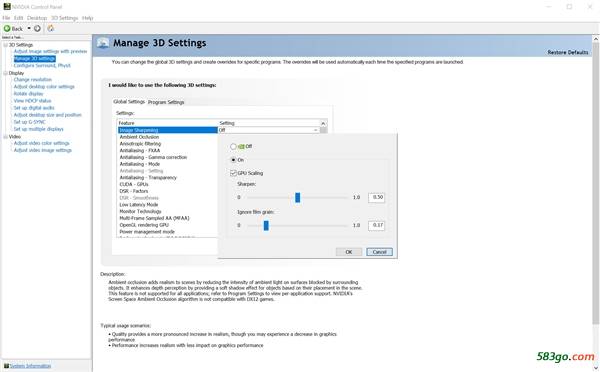Open Back history dropdown arrow

pyautogui.click(x=29, y=29)
